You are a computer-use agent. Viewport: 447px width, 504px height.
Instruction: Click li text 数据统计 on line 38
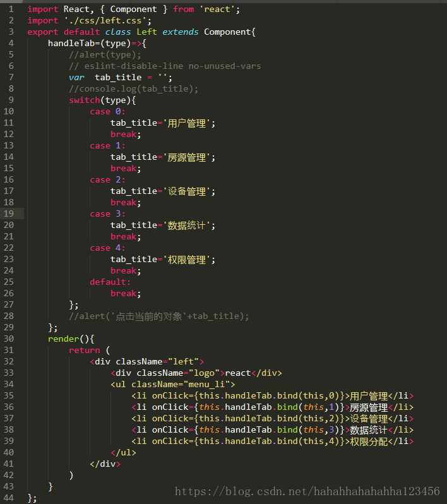click(x=369, y=429)
